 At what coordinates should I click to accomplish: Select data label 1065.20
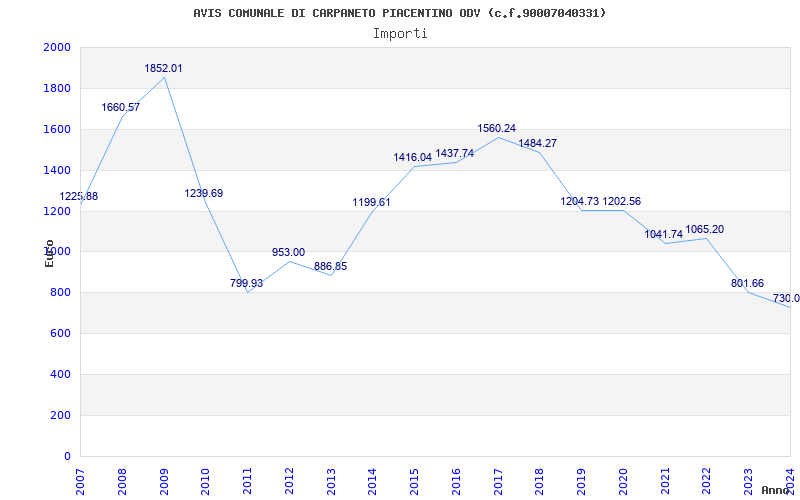[x=705, y=230]
